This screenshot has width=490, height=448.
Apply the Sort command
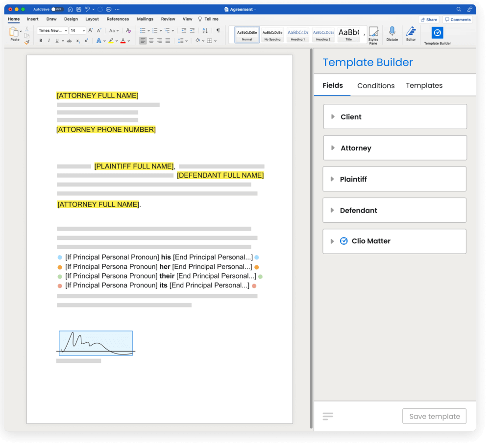coord(205,30)
